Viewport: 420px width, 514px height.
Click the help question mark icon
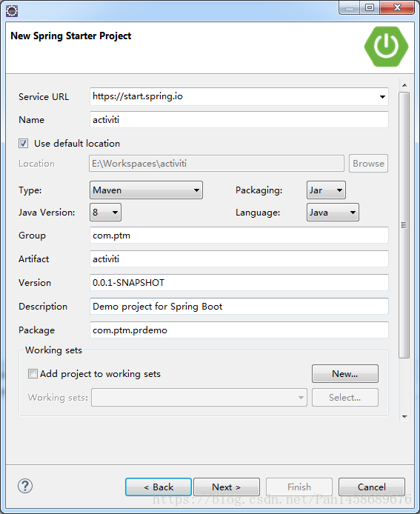25,486
